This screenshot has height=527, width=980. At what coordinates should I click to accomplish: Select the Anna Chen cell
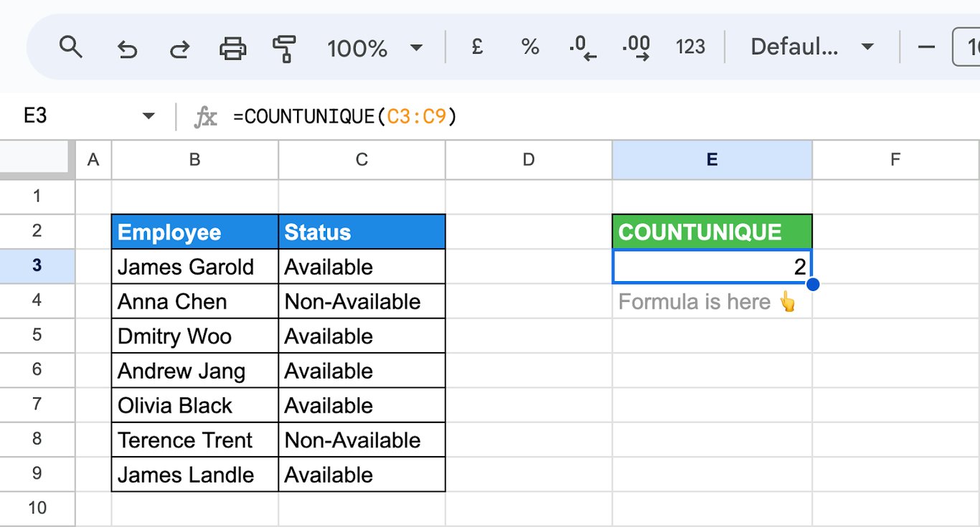[x=194, y=301]
